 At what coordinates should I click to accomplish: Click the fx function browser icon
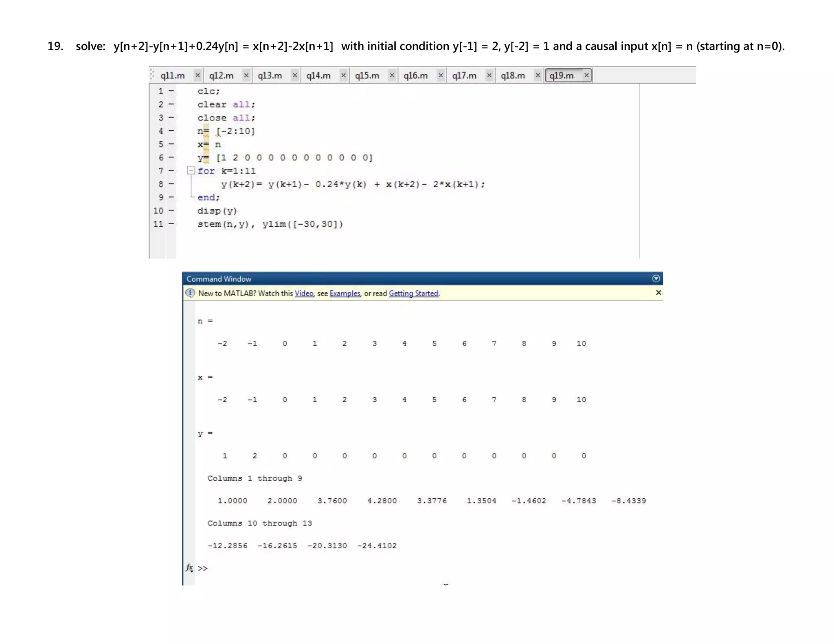pyautogui.click(x=189, y=567)
